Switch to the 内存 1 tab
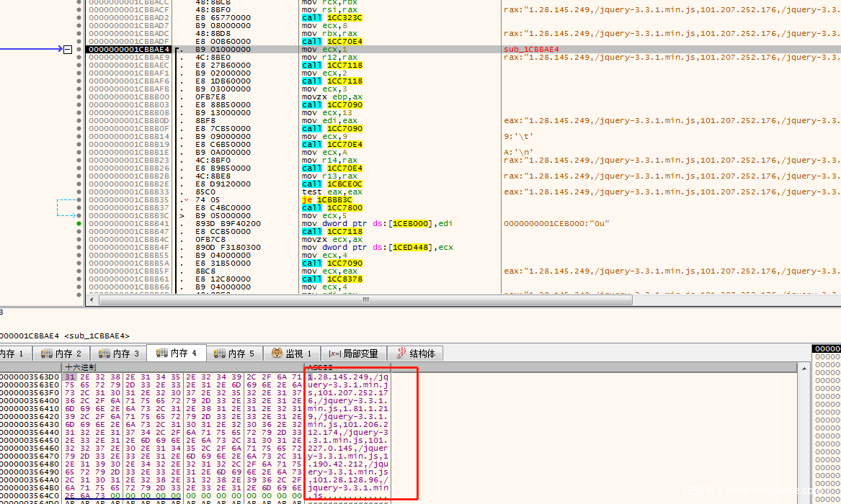 (12, 354)
